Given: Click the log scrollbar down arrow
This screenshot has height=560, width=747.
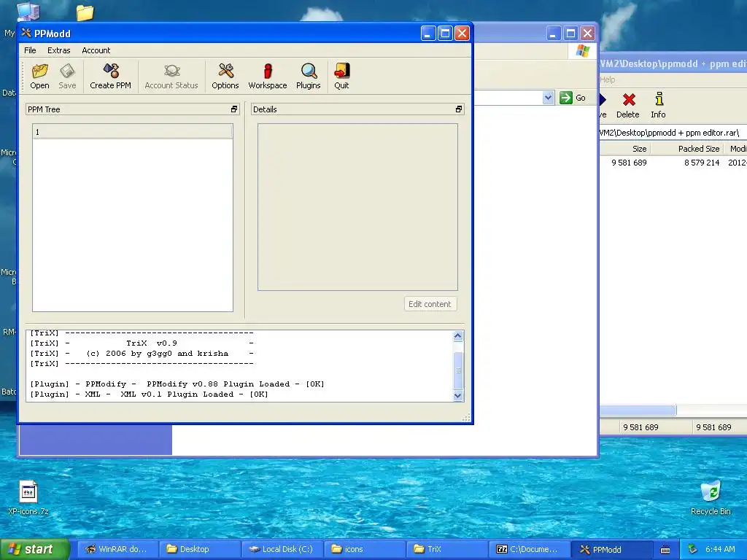Looking at the screenshot, I should [x=458, y=395].
